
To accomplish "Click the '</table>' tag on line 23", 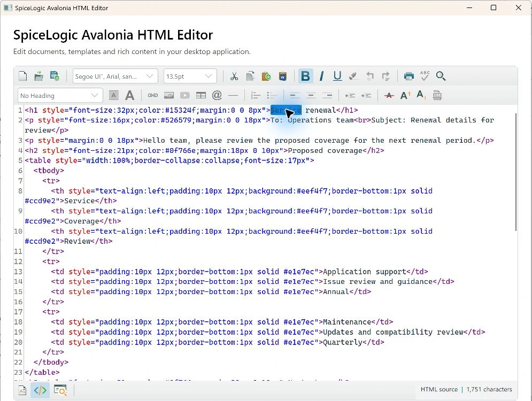I will pos(42,373).
